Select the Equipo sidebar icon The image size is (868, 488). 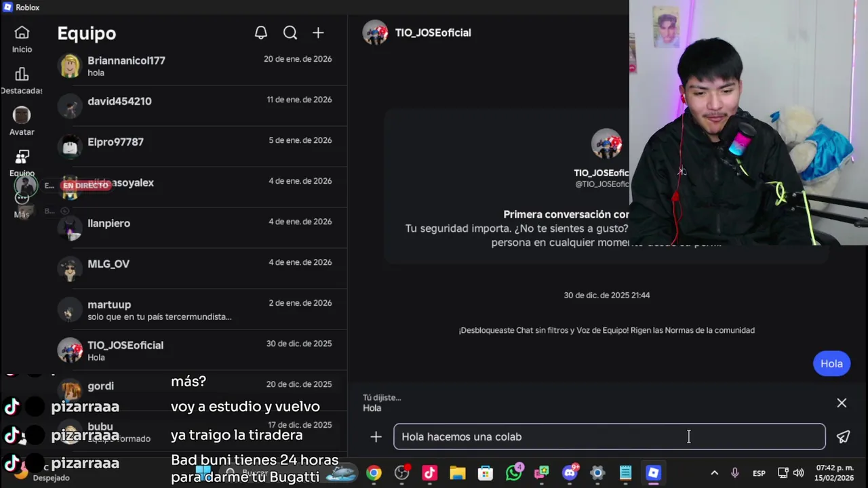tap(22, 157)
